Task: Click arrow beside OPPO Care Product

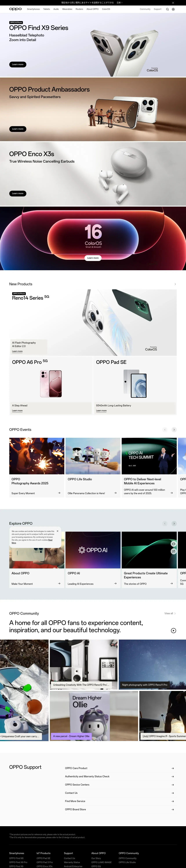Action: pyautogui.click(x=173, y=768)
